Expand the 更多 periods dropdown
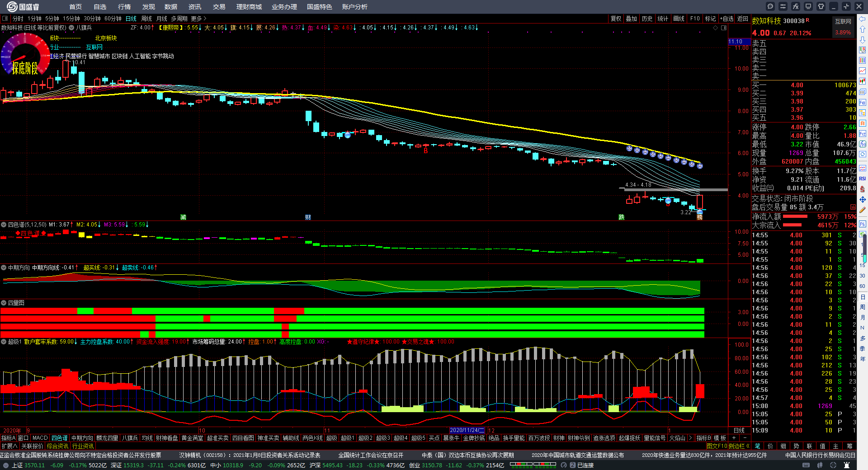Screen dimensions: 868x470 click(199, 19)
